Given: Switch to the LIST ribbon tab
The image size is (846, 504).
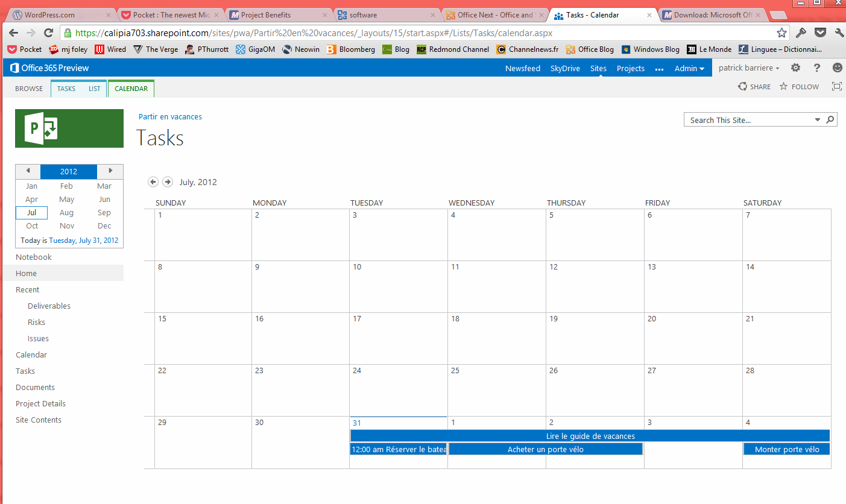Looking at the screenshot, I should (95, 89).
